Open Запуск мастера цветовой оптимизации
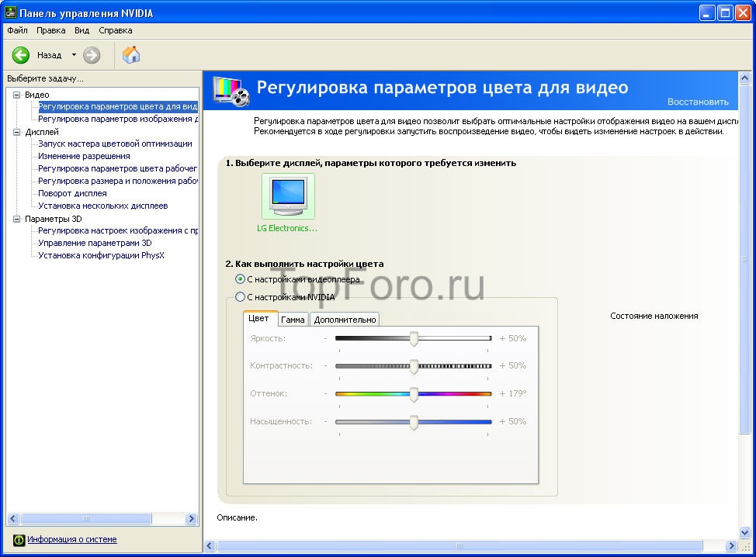 pos(115,144)
